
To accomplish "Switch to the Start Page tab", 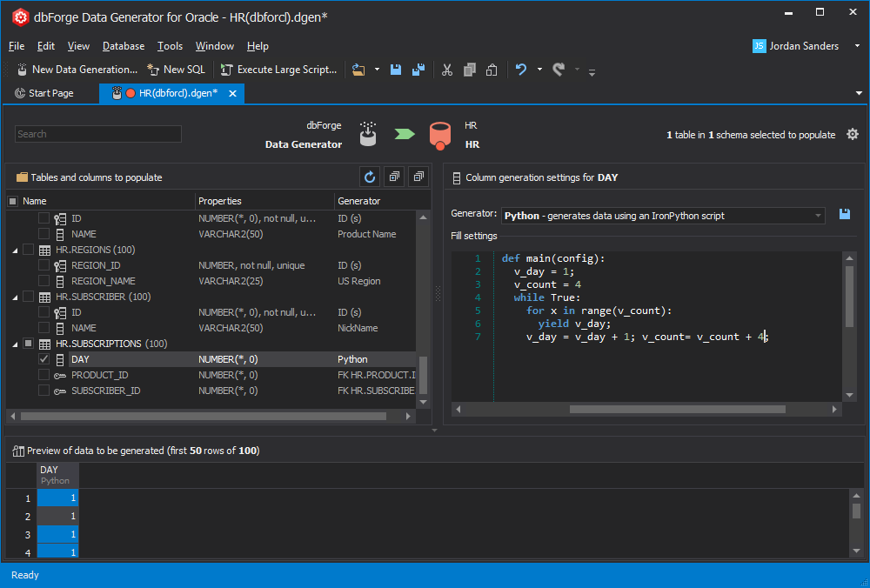I will pyautogui.click(x=44, y=93).
